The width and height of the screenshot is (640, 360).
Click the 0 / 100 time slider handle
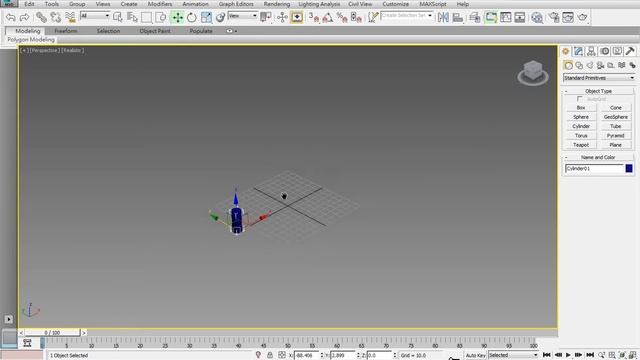[x=52, y=333]
